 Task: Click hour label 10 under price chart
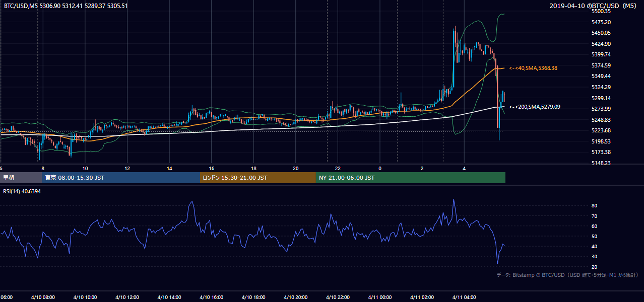[85, 168]
